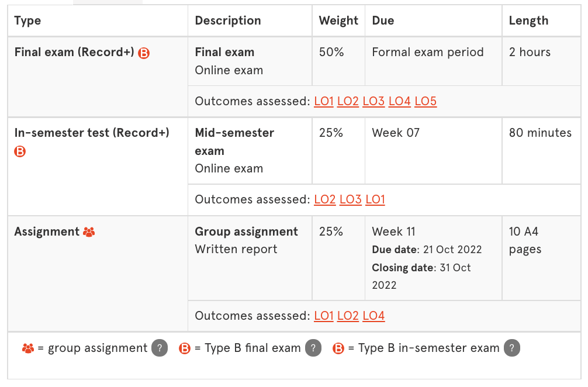This screenshot has height=387, width=588.
Task: Open the LO5 link in Final exam outcomes
Action: coord(426,101)
